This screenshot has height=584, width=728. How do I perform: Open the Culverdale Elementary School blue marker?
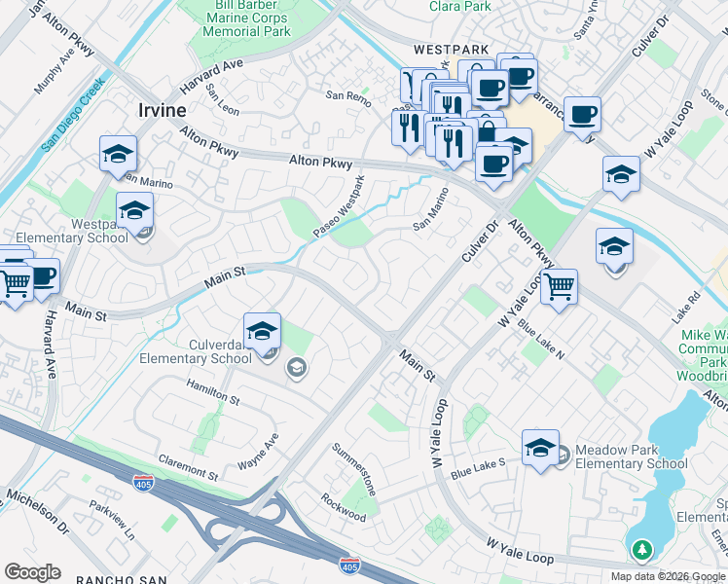[262, 332]
